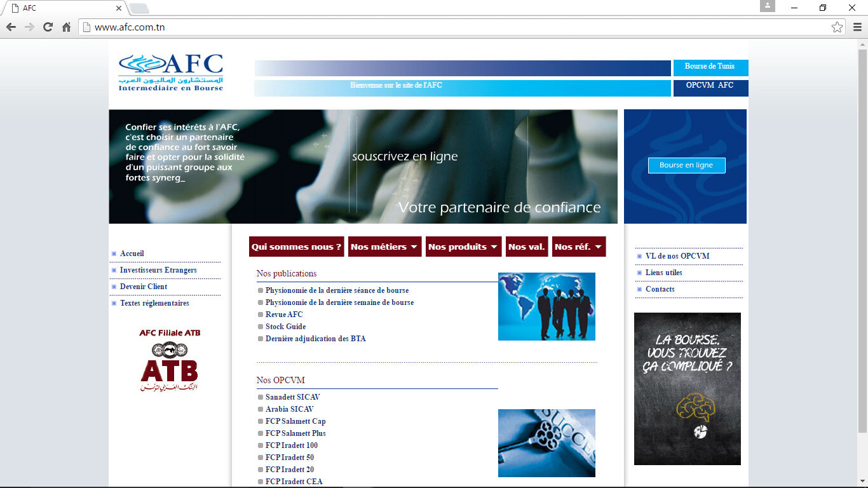Open Liens utiles in right sidebar
The image size is (868, 488).
click(x=664, y=273)
